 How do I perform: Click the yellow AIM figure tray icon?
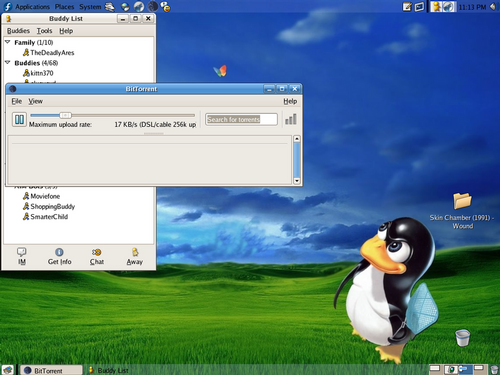(436, 7)
